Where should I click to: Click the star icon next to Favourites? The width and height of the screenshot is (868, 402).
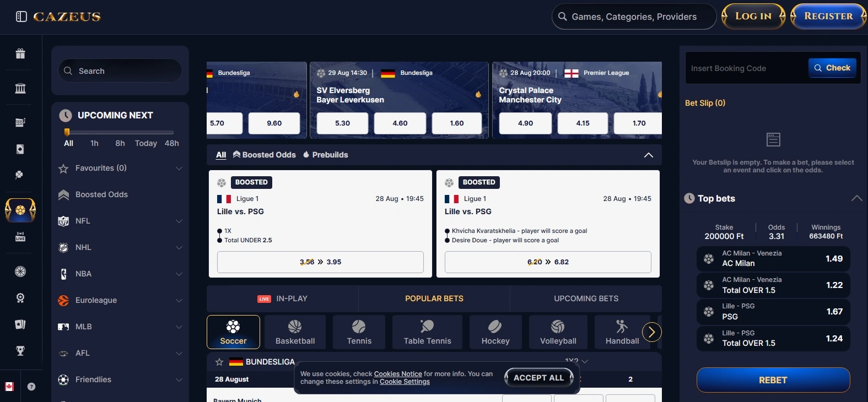point(63,169)
